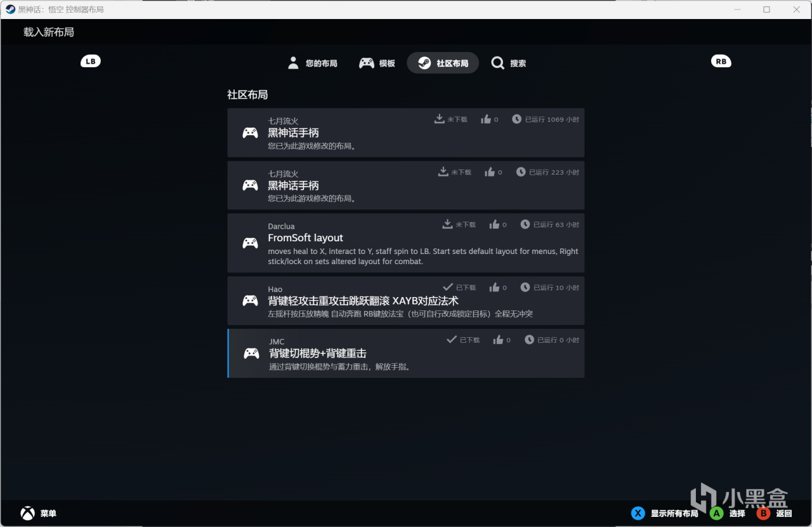Open the 搜索 search tab
Viewport: 812px width, 527px height.
pos(509,63)
